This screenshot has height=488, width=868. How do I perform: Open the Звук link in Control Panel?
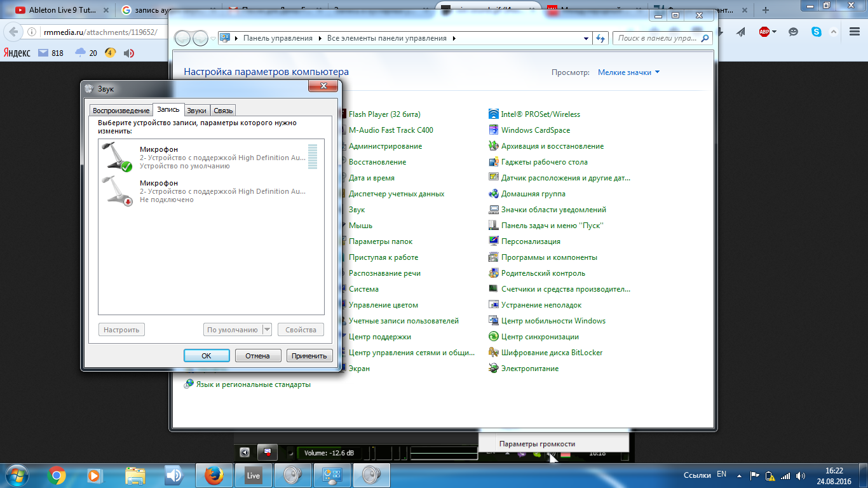coord(356,210)
